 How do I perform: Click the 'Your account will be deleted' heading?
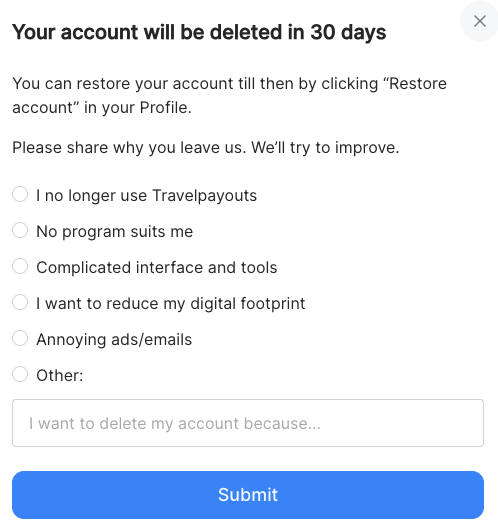[x=199, y=33]
